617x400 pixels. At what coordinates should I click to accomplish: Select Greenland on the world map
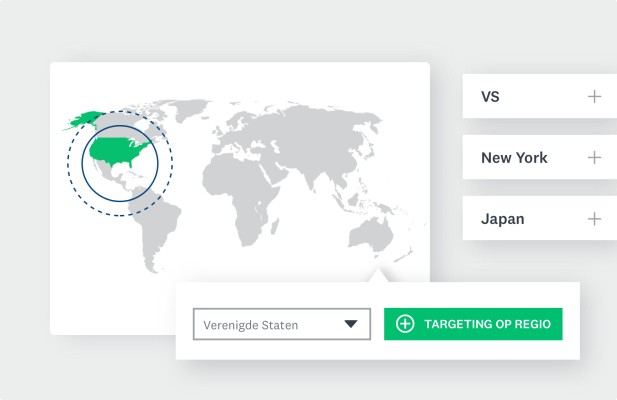180,98
